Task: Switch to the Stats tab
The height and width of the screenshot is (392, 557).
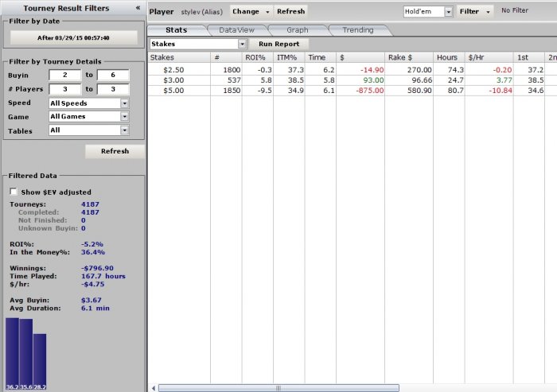Action: [177, 30]
